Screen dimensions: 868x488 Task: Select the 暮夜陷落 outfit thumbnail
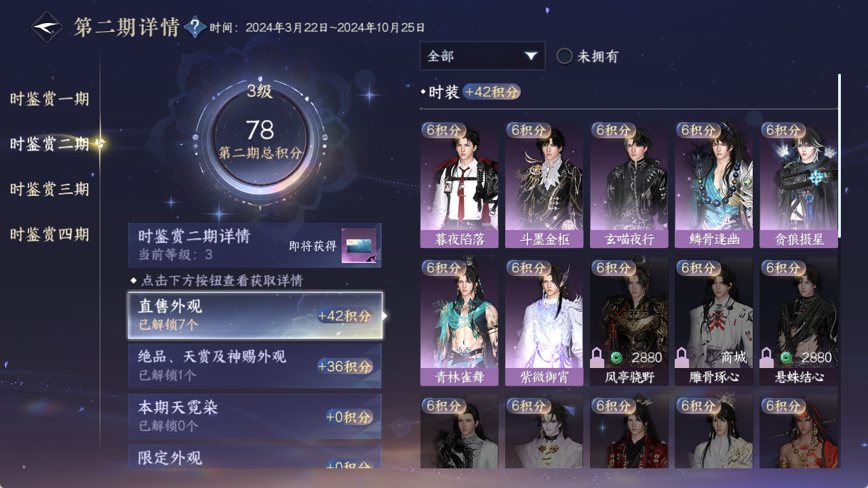459,185
